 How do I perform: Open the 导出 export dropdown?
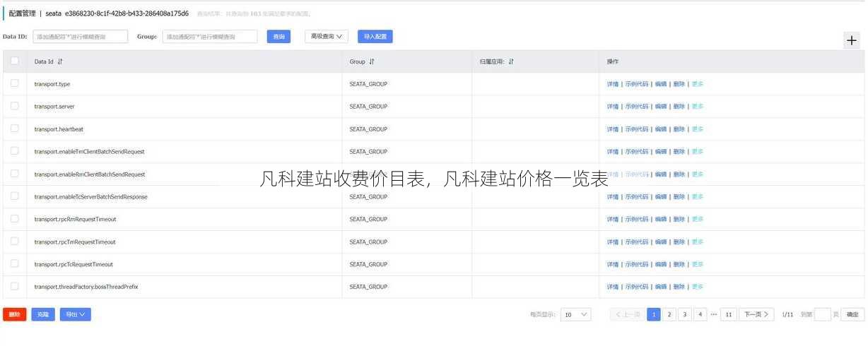point(75,315)
